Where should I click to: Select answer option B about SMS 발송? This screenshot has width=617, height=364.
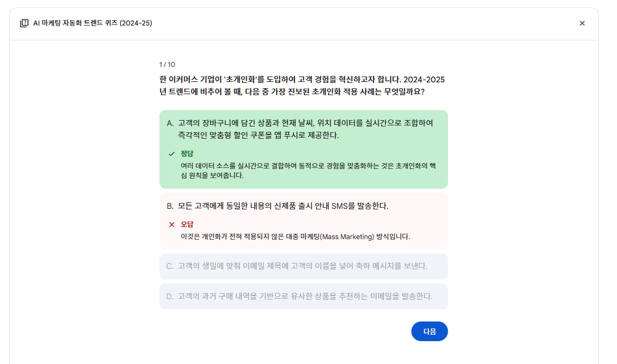point(303,221)
